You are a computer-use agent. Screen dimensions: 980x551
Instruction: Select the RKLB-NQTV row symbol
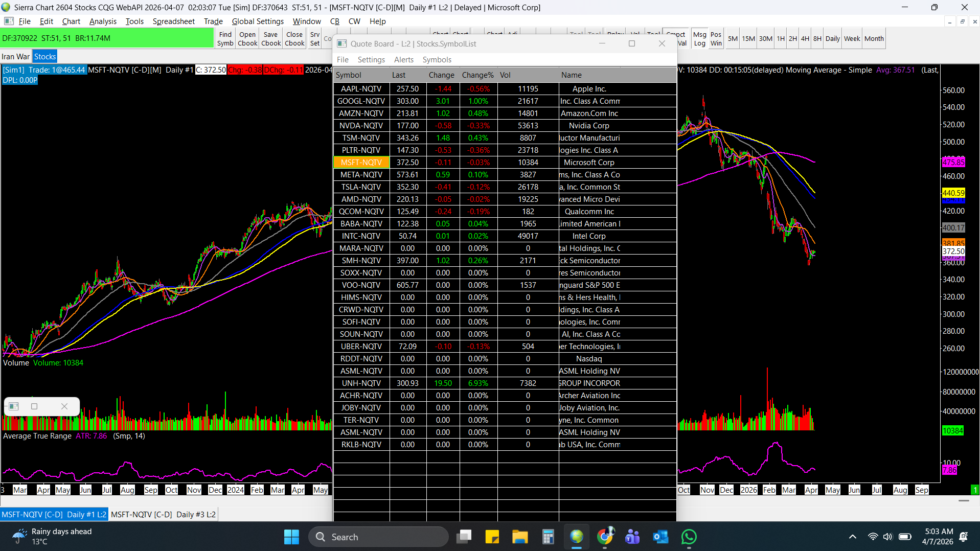tap(361, 445)
